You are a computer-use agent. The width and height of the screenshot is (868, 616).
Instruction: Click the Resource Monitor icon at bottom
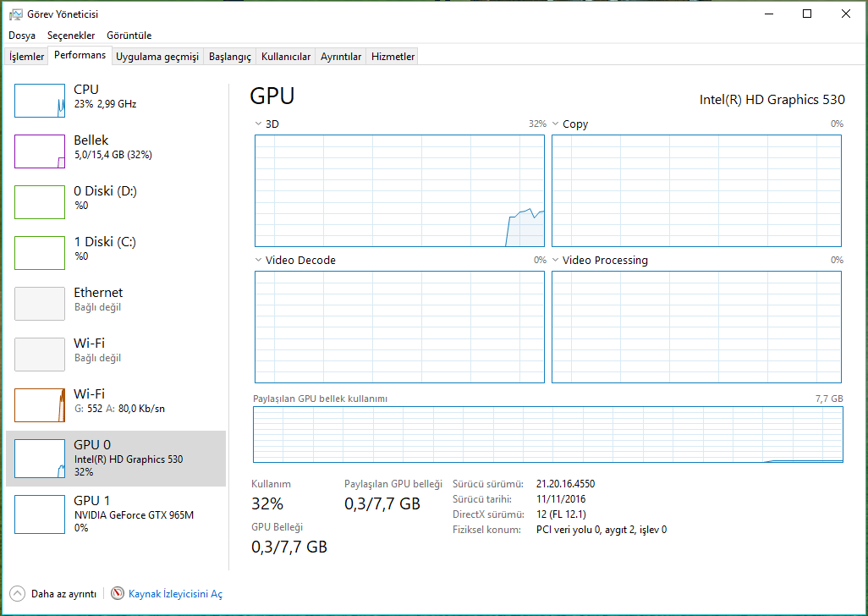(118, 594)
